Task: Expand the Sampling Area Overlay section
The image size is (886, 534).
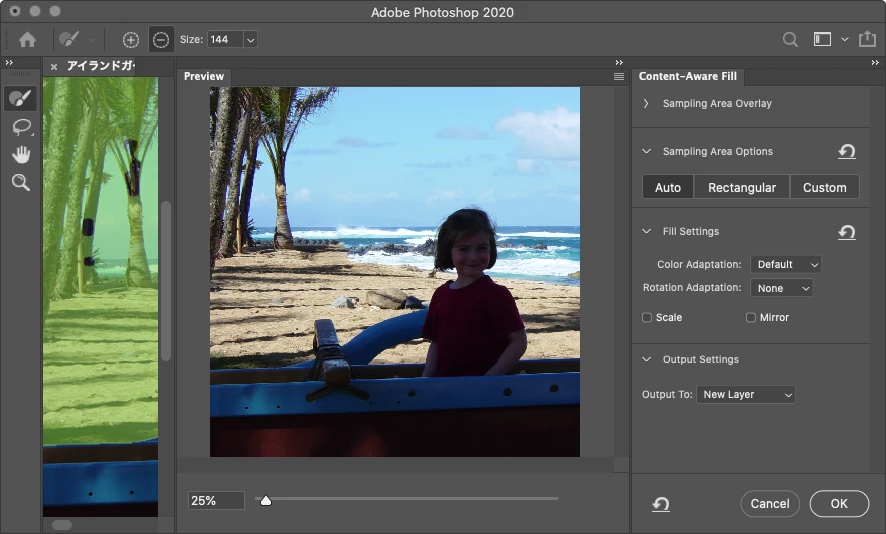Action: (x=646, y=103)
